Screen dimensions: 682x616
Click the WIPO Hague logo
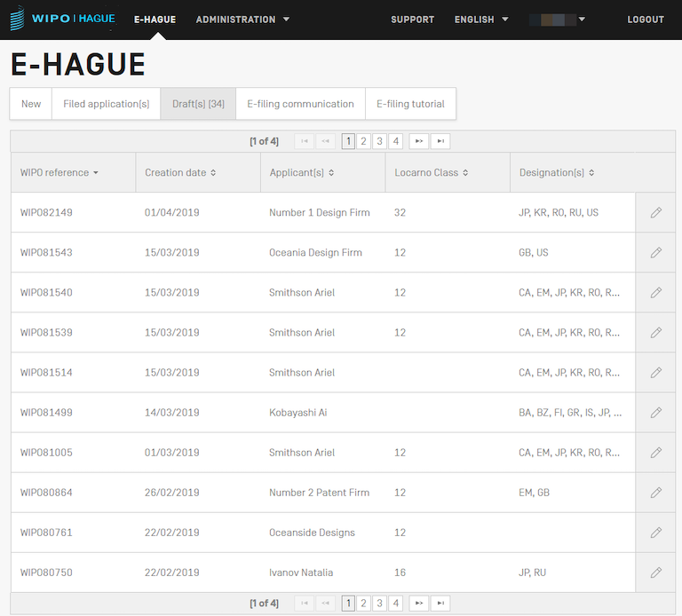click(x=62, y=20)
